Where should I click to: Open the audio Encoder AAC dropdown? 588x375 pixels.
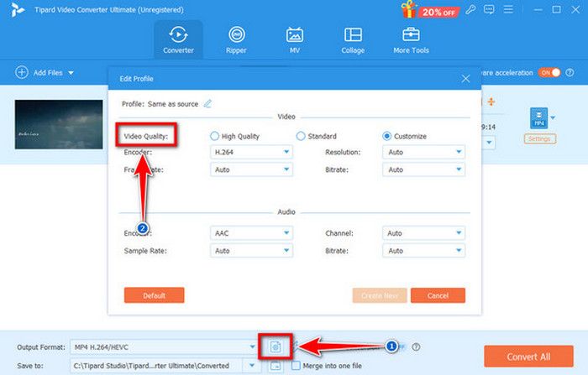(x=251, y=233)
